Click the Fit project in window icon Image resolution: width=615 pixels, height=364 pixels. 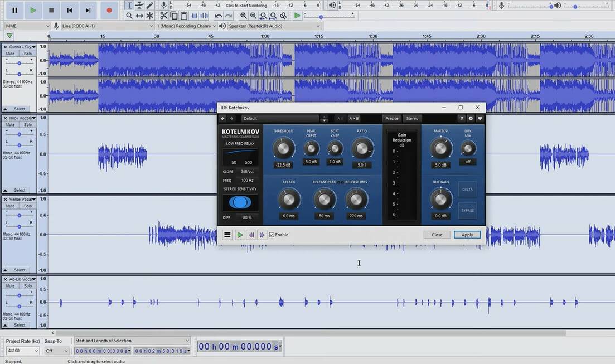273,16
